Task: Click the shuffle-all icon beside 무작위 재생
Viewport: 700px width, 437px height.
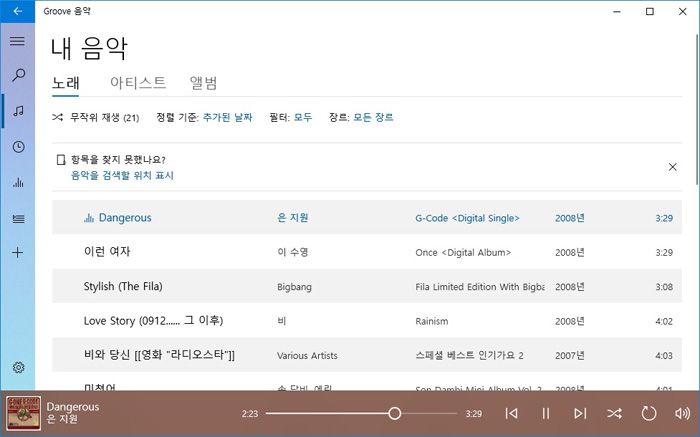Action: point(57,117)
